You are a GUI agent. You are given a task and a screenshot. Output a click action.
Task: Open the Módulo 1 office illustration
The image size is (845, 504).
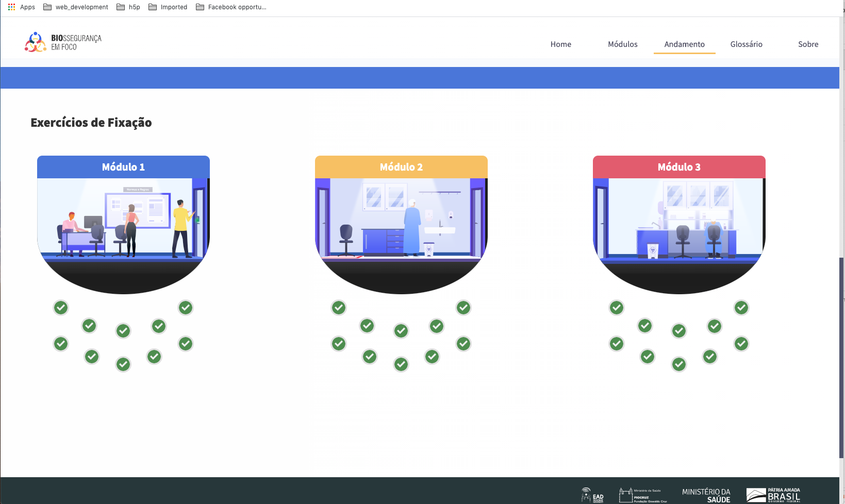(123, 227)
